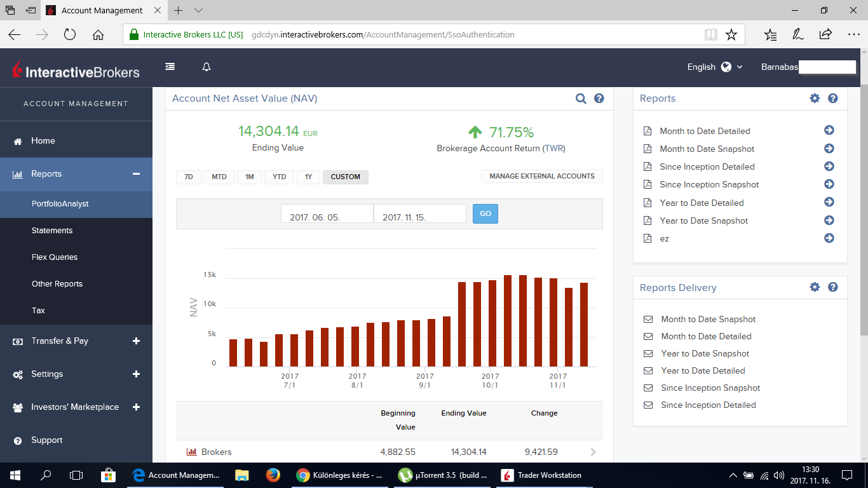The width and height of the screenshot is (868, 488).
Task: Collapse the Reports sidebar section
Action: coord(136,173)
